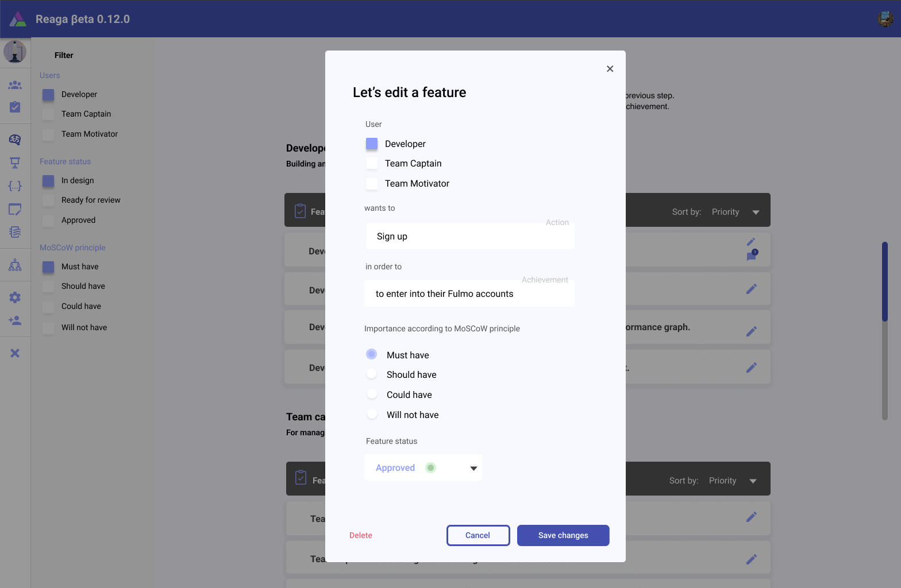Close the edit feature dialog
Screen dimensions: 901x588
610,69
